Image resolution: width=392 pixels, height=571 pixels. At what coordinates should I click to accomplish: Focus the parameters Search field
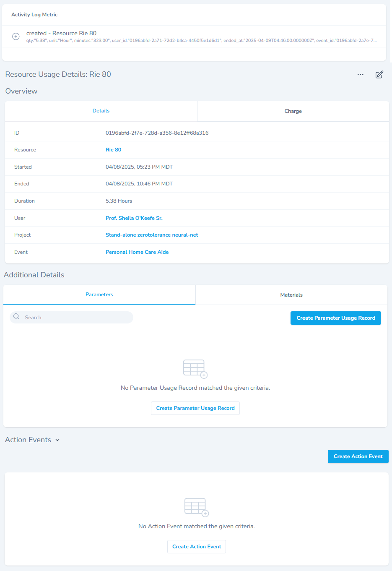click(x=75, y=318)
